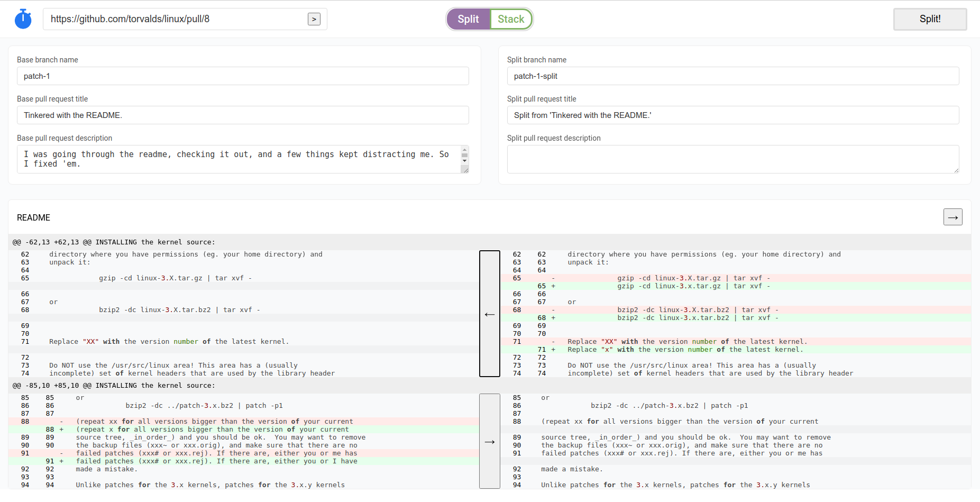Click added line 'gzip -cd linux-3.x.tar.gz'
The image size is (980, 502).
pyautogui.click(x=736, y=286)
